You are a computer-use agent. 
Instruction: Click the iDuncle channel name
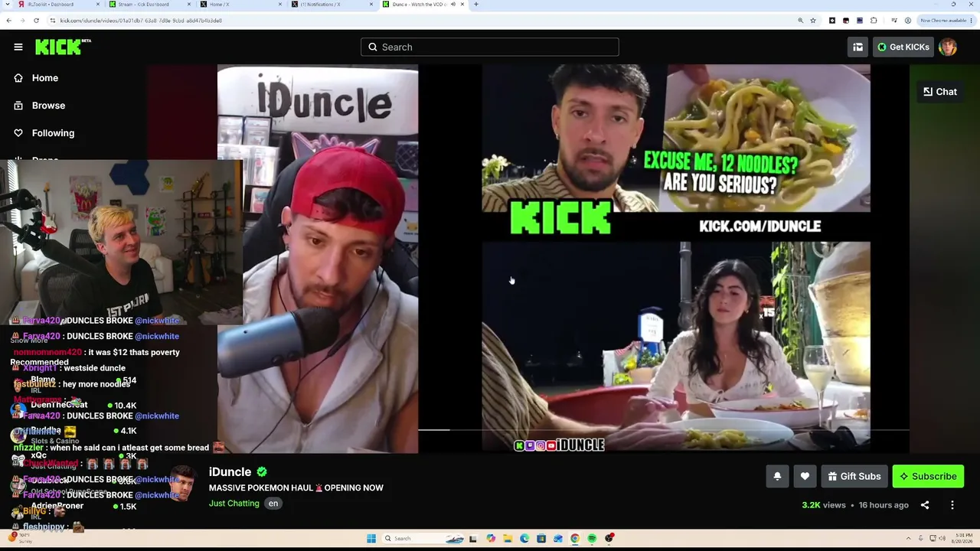coord(230,472)
